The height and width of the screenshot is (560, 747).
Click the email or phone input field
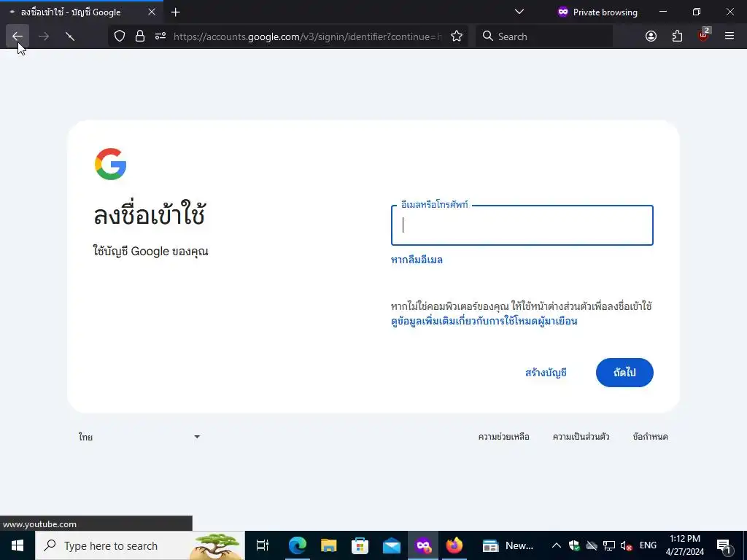point(522,225)
